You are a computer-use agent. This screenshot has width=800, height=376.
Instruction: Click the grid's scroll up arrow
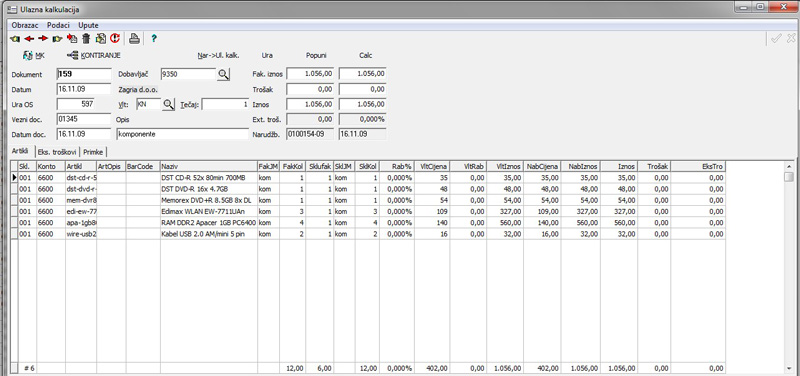pyautogui.click(x=789, y=166)
